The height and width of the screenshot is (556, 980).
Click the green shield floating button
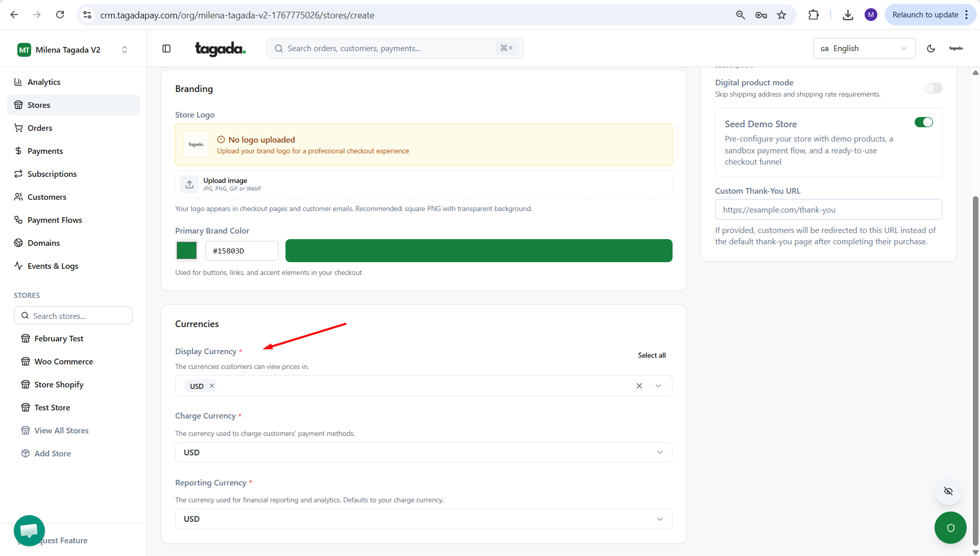click(x=950, y=527)
